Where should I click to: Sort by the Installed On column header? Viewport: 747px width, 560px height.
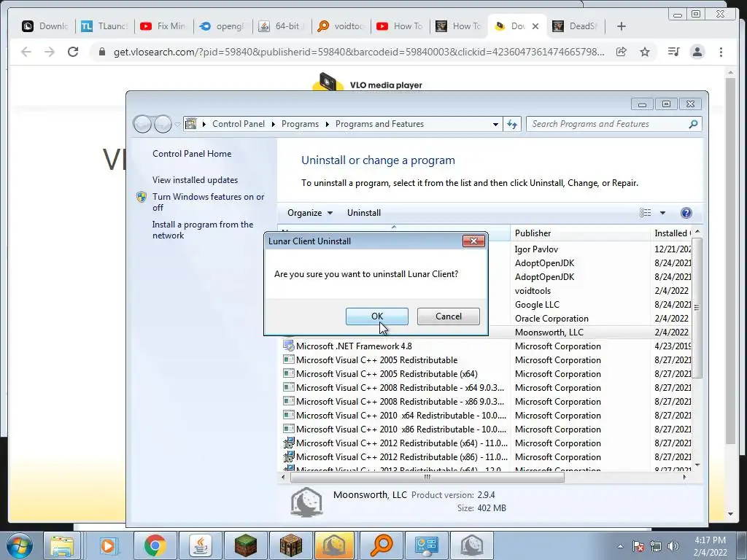(x=670, y=233)
